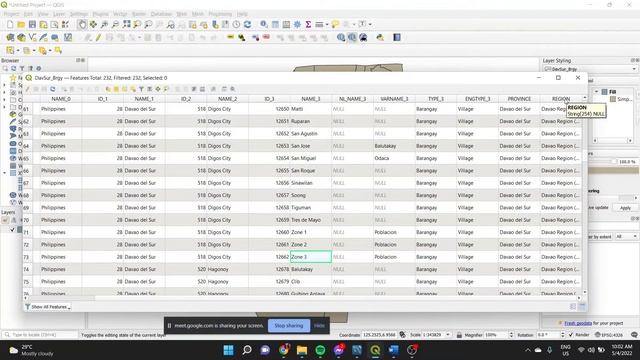Click Apply in Layer Styling panel
Screen dimensions: 640x360
(x=625, y=208)
